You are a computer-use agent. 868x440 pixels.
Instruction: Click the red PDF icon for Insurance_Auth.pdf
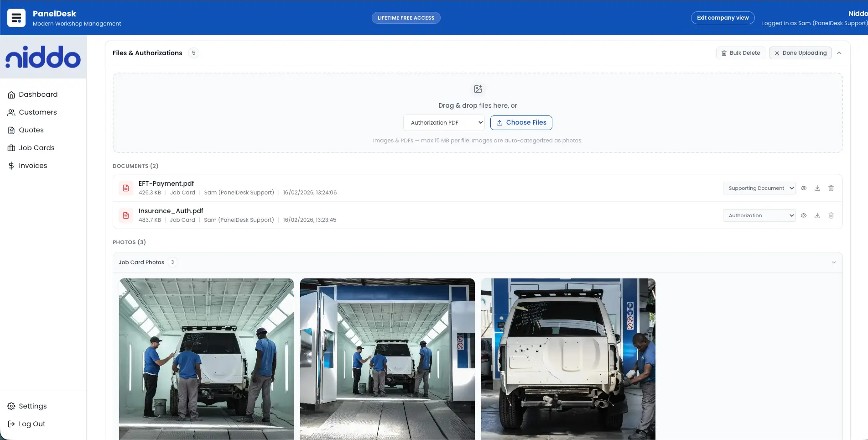pos(126,215)
